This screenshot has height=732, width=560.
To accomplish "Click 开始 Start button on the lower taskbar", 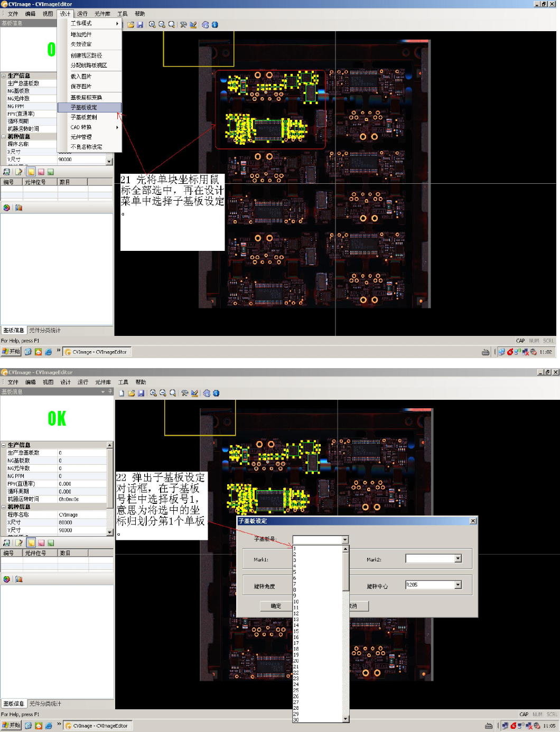I will click(11, 726).
